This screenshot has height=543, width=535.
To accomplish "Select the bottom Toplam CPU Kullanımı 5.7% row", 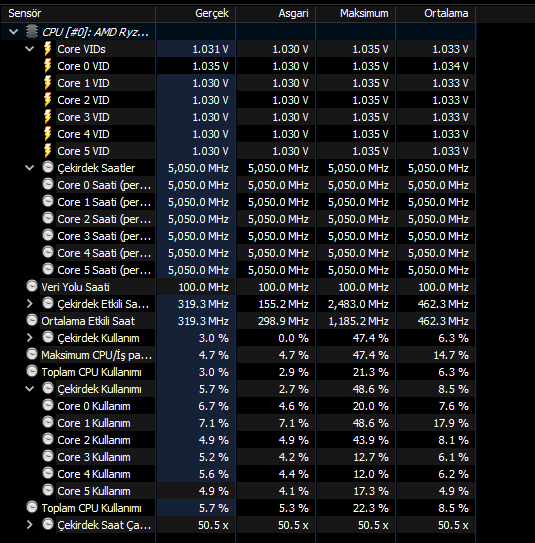I will (x=238, y=508).
